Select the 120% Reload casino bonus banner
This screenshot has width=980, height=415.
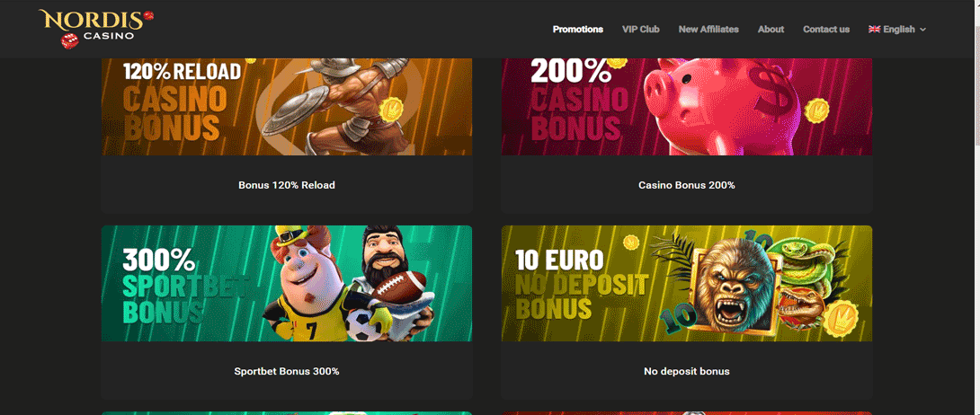[287, 107]
